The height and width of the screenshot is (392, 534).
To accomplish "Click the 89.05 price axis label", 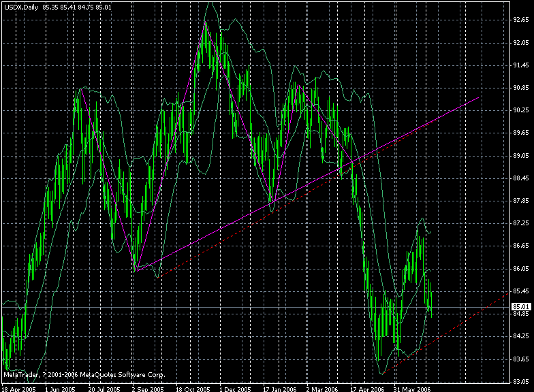I will tap(522, 155).
